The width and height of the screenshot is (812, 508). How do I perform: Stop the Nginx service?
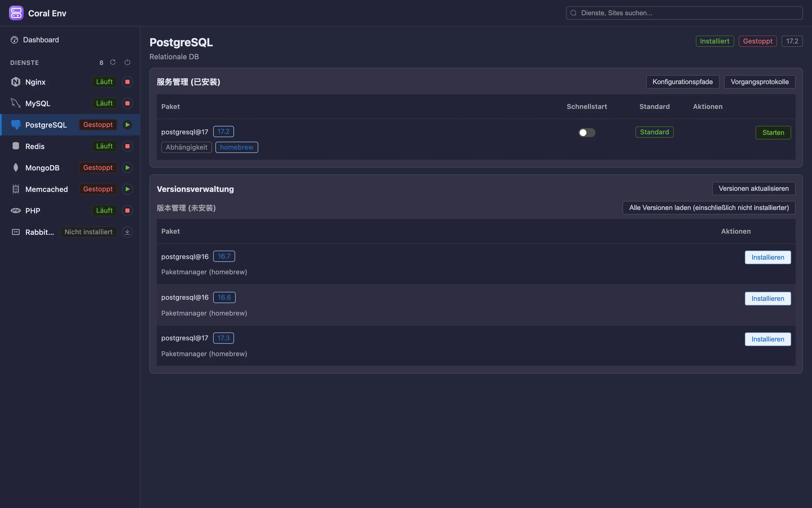(127, 82)
